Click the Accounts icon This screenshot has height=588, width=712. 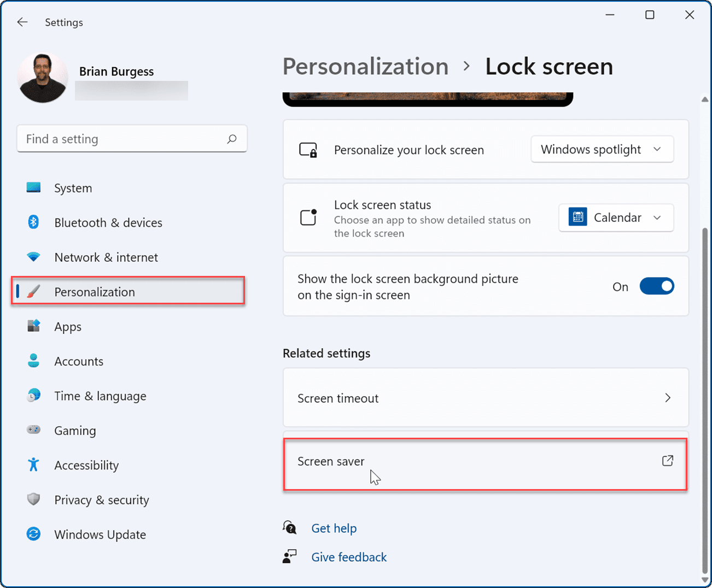pos(33,361)
